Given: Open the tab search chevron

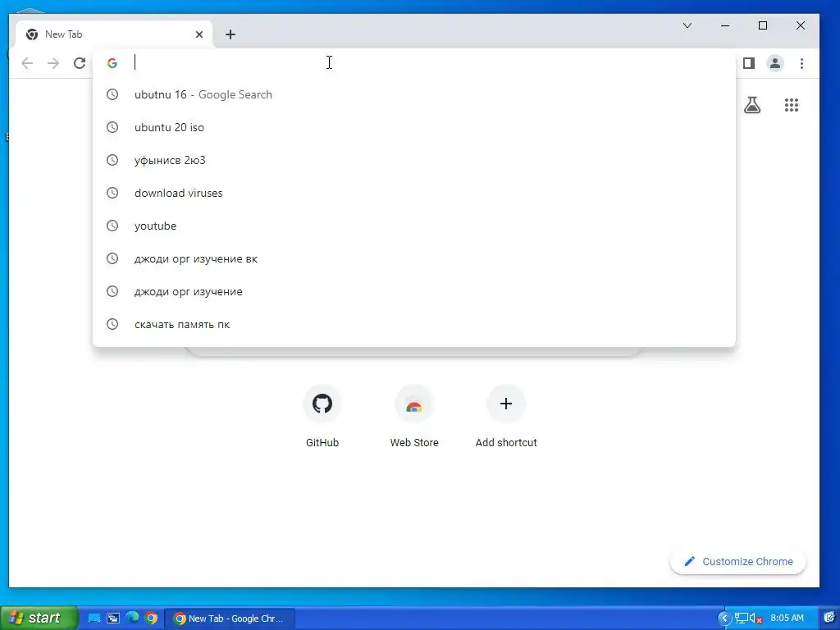Looking at the screenshot, I should click(687, 25).
